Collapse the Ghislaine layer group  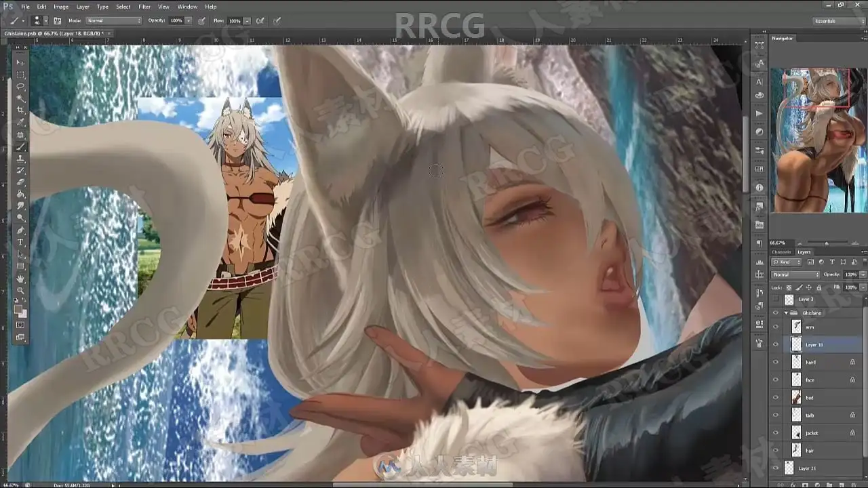(x=787, y=313)
